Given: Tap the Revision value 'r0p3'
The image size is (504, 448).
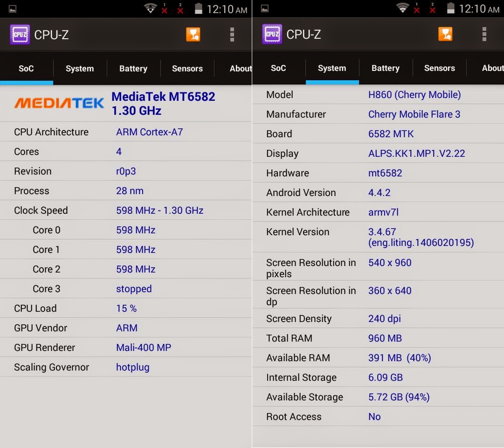Looking at the screenshot, I should 126,171.
